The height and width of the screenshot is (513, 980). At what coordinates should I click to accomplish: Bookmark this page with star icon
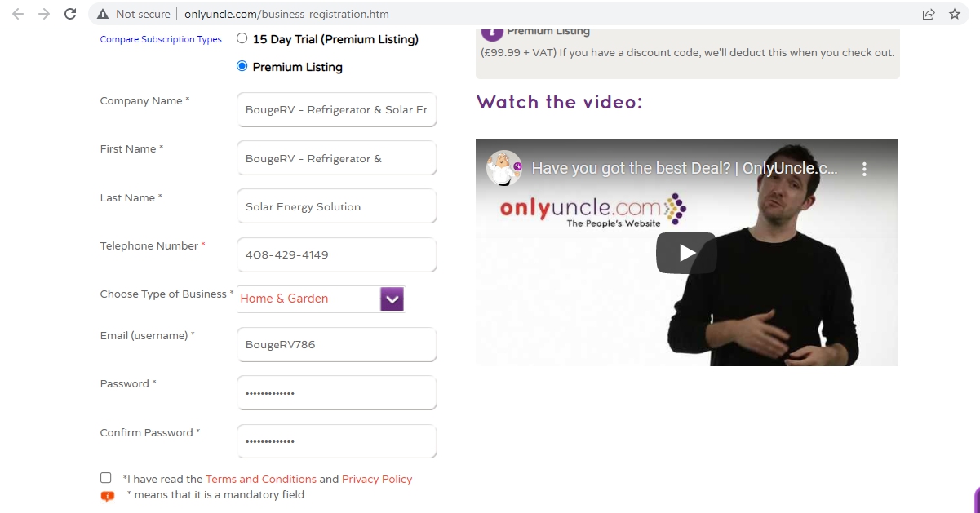(x=955, y=14)
